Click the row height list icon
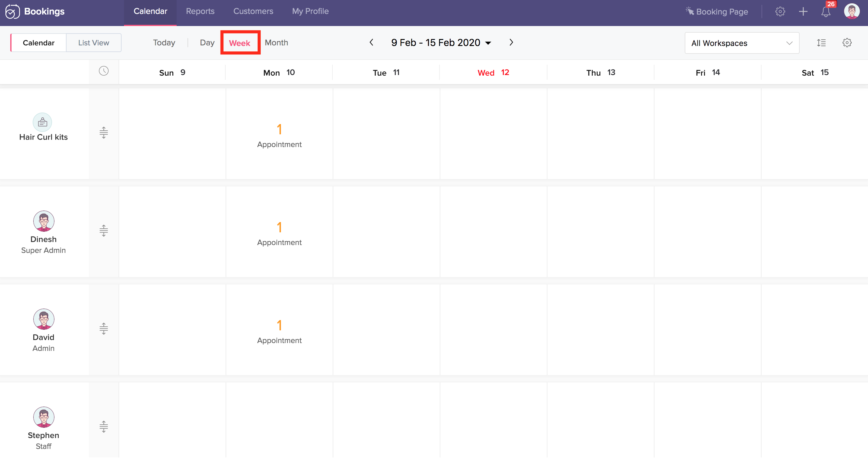The image size is (868, 458). (821, 43)
